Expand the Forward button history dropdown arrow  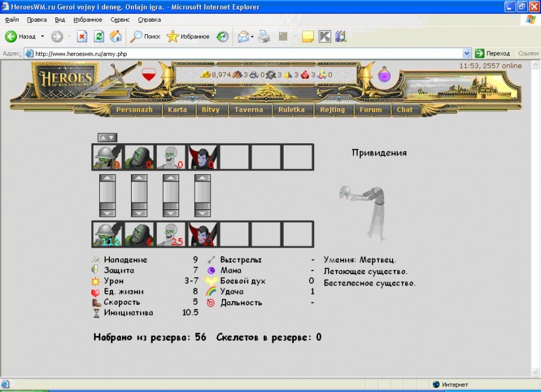click(69, 36)
